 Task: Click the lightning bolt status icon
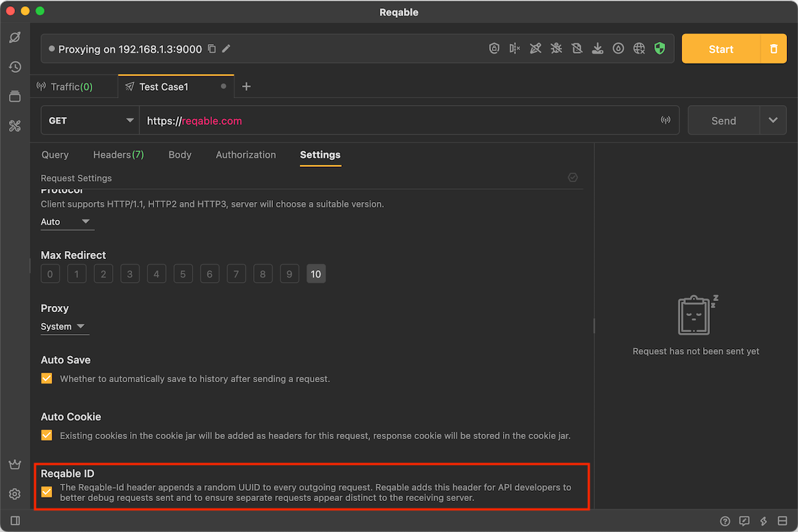coord(764,521)
